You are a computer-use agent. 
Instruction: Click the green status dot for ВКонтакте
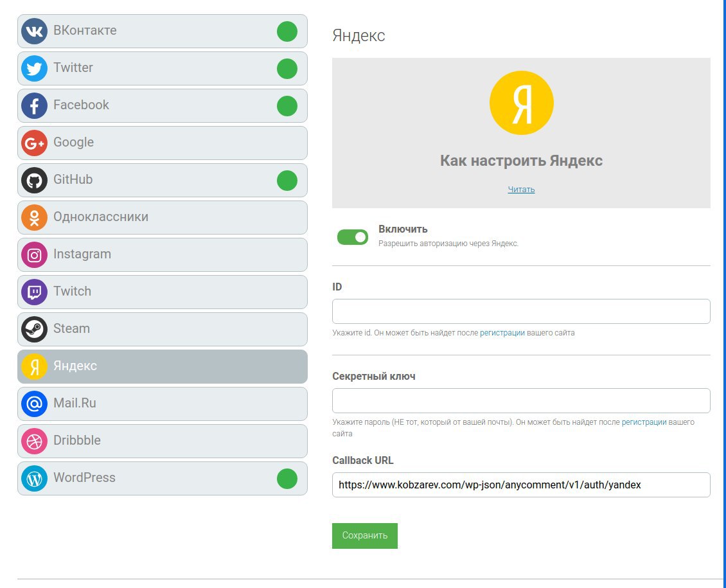click(x=287, y=31)
